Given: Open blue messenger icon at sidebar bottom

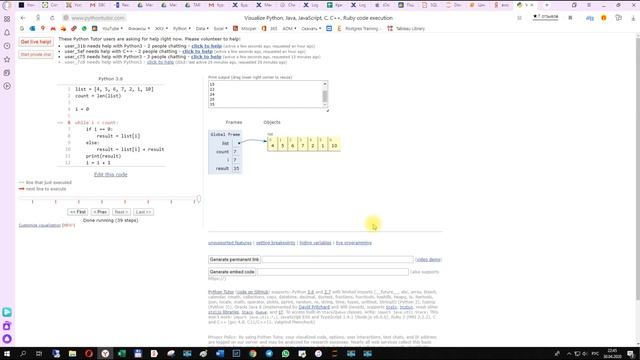Looking at the screenshot, I should pyautogui.click(x=7, y=312).
